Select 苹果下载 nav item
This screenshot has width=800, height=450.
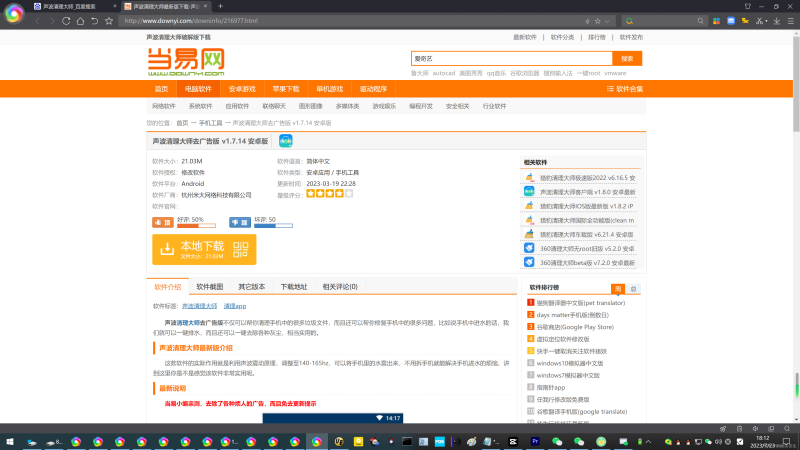(x=286, y=89)
